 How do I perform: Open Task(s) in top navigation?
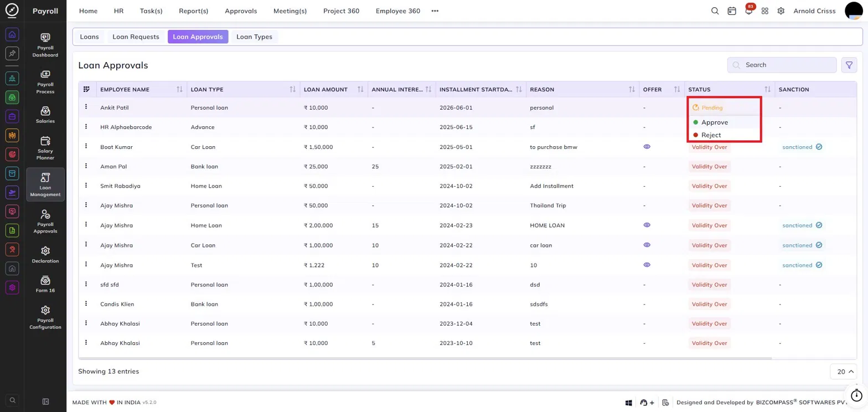tap(151, 11)
